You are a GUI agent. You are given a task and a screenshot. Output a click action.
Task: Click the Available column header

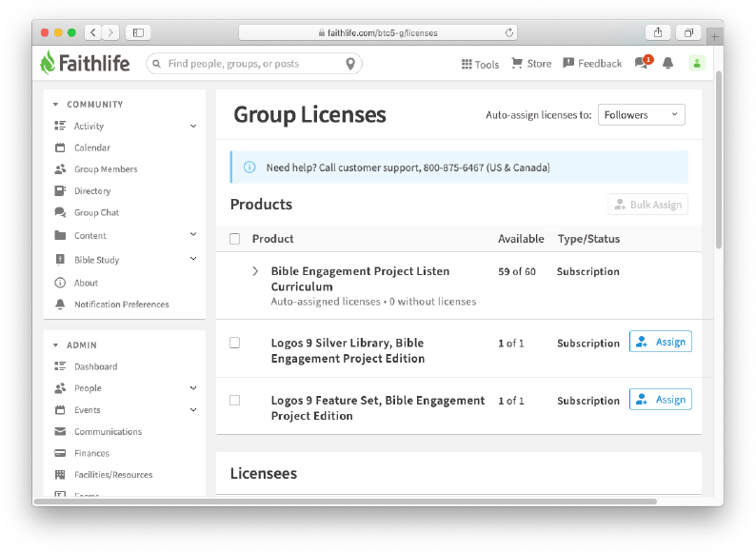521,239
